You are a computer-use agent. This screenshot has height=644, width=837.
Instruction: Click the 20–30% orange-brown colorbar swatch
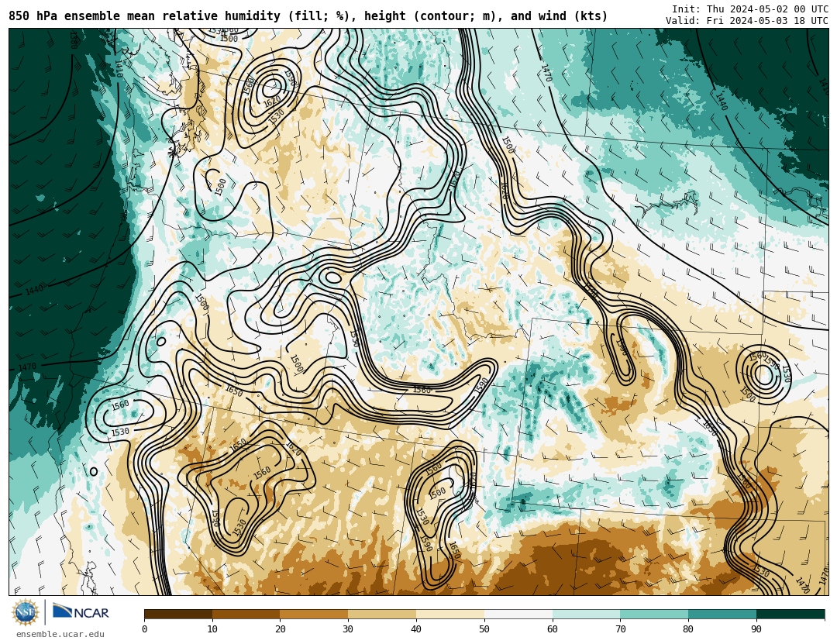[314, 614]
